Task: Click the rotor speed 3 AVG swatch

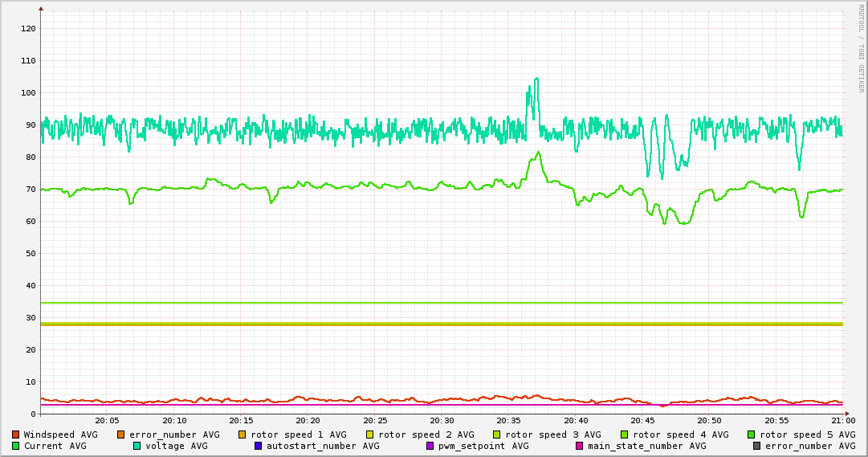Action: 497,435
